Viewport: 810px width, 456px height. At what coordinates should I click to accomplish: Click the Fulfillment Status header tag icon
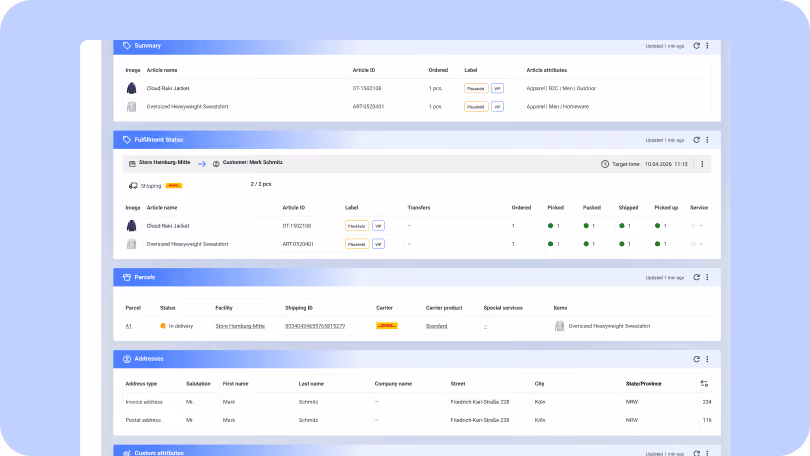127,140
